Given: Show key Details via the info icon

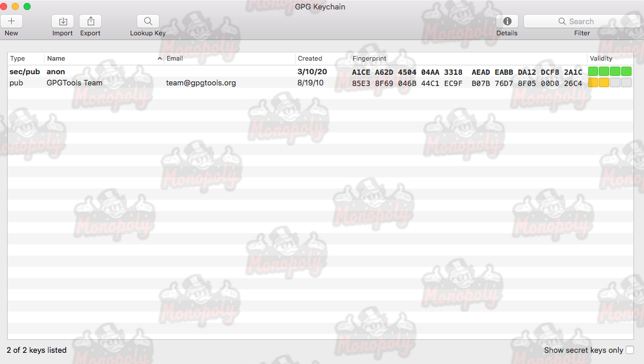Looking at the screenshot, I should click(x=507, y=21).
